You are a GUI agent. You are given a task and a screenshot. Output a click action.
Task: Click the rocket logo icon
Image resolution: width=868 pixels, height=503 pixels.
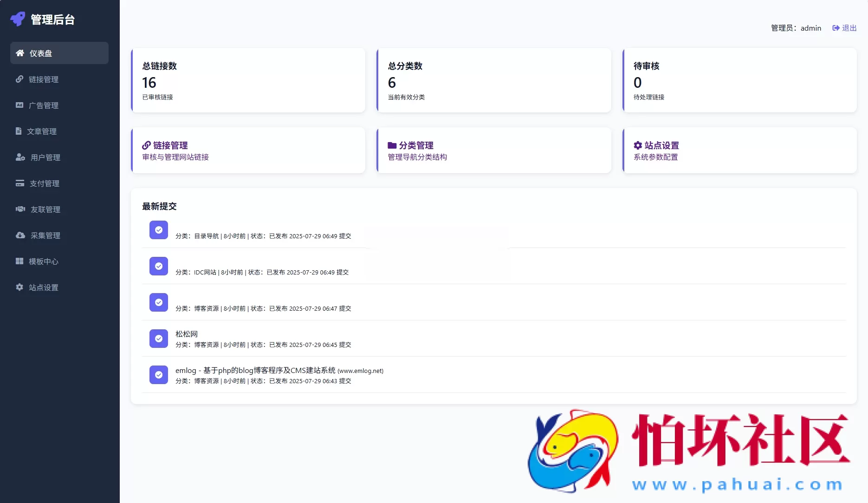18,19
